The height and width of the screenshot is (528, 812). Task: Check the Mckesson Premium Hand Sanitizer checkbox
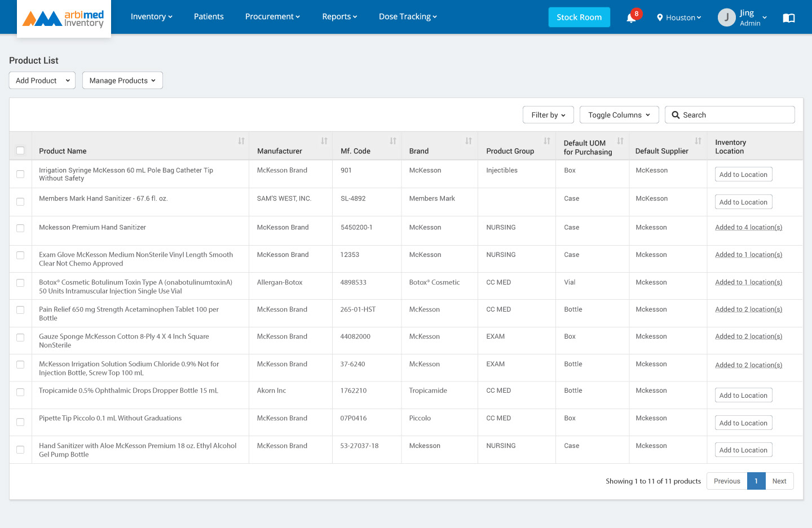pos(20,228)
